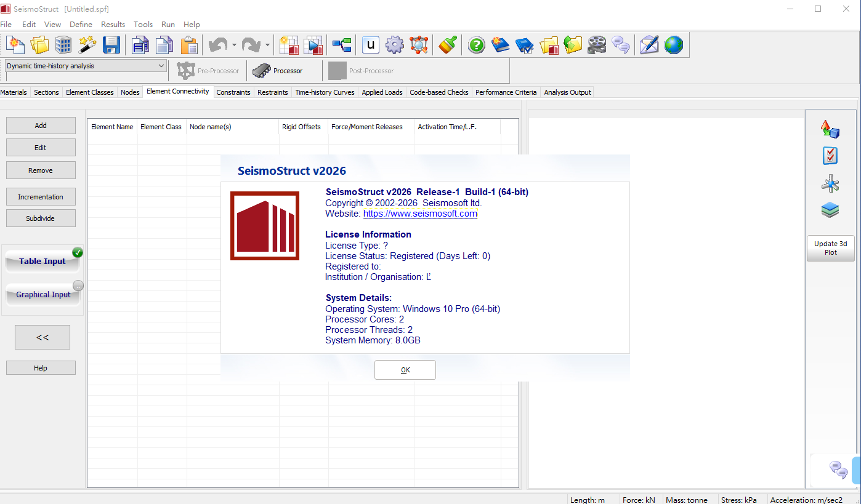Click the New project icon in toolbar
This screenshot has width=861, height=504.
(x=15, y=45)
